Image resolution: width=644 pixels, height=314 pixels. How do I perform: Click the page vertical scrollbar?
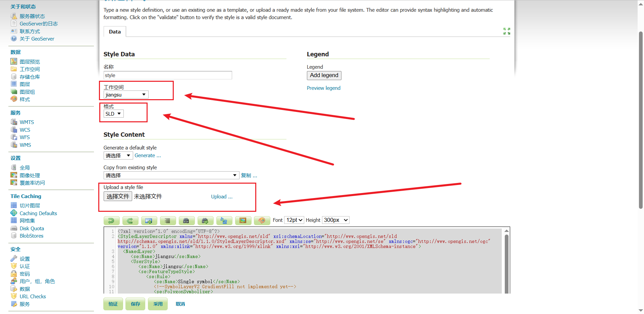pos(641,121)
